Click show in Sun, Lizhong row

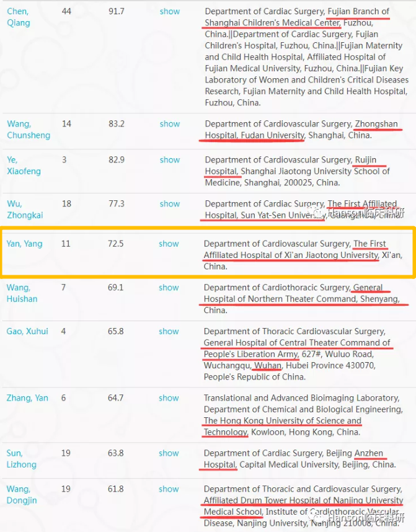point(169,453)
